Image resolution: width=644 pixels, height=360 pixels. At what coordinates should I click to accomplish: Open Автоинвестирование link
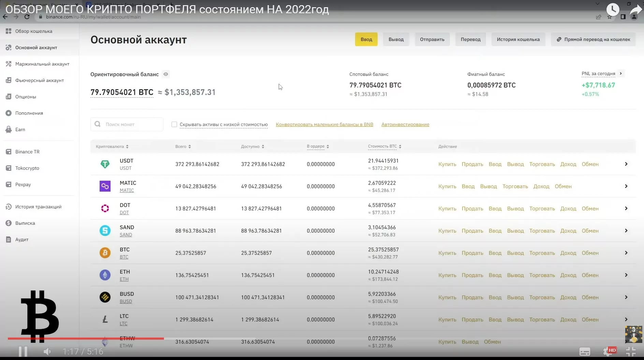(405, 124)
